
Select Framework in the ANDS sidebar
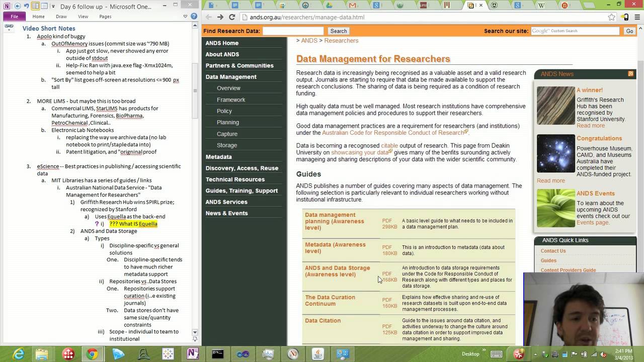click(231, 100)
